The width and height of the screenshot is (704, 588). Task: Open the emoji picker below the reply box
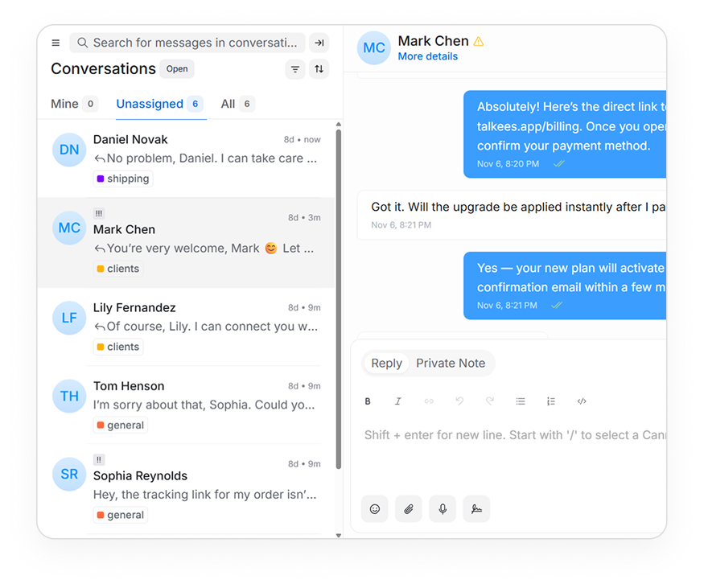tap(374, 508)
